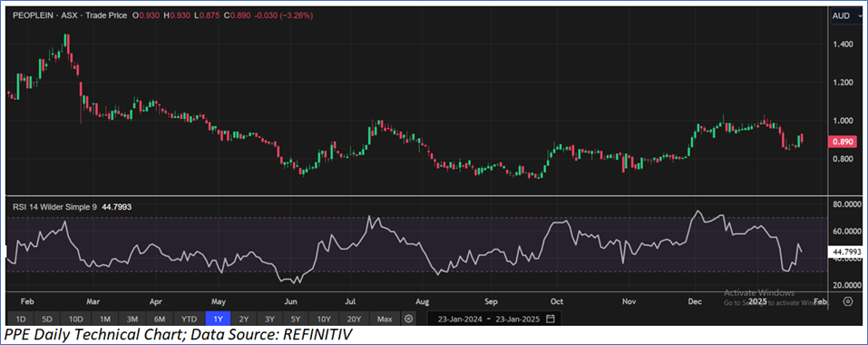Select the 1D time range button

tap(20, 319)
